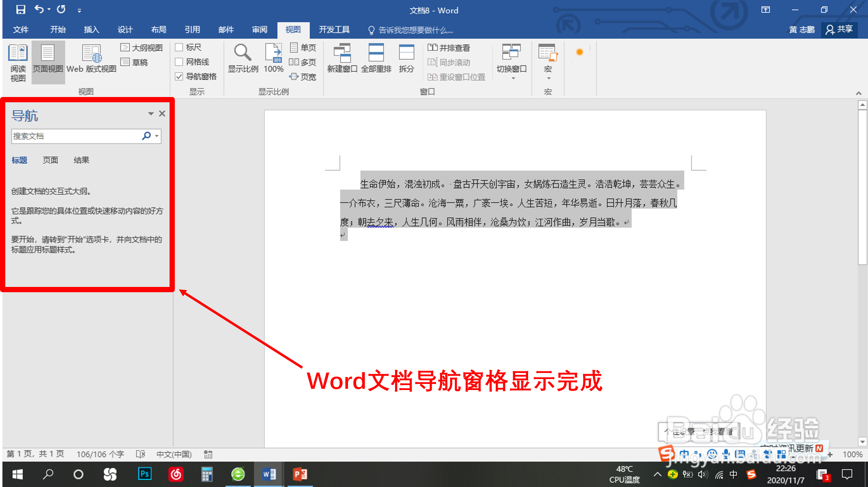This screenshot has height=487, width=868.
Task: Open PowerPoint from the taskbar
Action: point(300,474)
